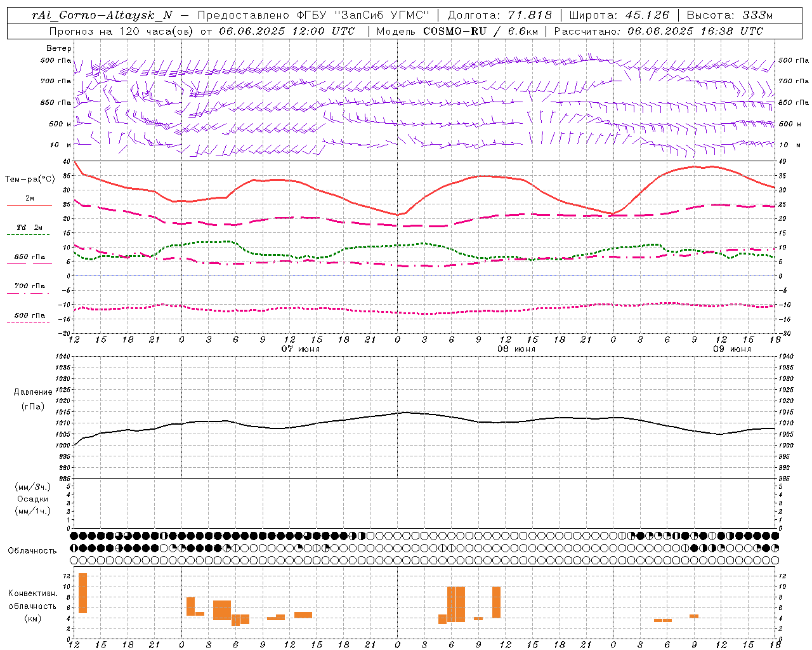This screenshot has width=812, height=650.
Task: Click the station title rAl_Gorno-Altaysk_N
Action: pos(102,15)
